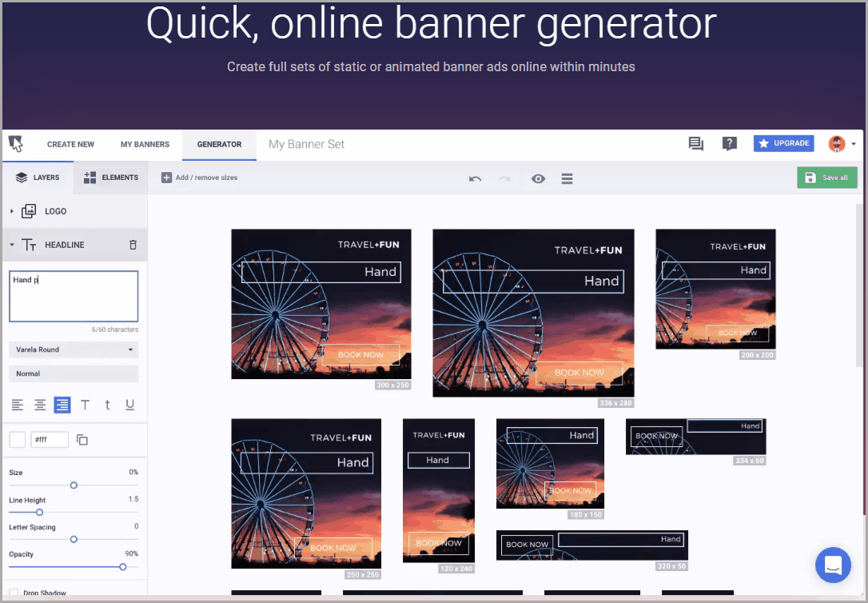
Task: Click the plus icon for Add / remove sizes
Action: tap(166, 178)
